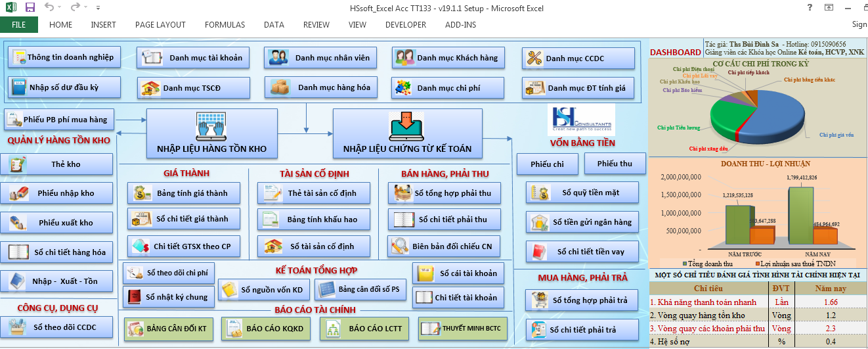Open Bảng cân đối số PS button
The width and height of the screenshot is (868, 349).
click(361, 289)
